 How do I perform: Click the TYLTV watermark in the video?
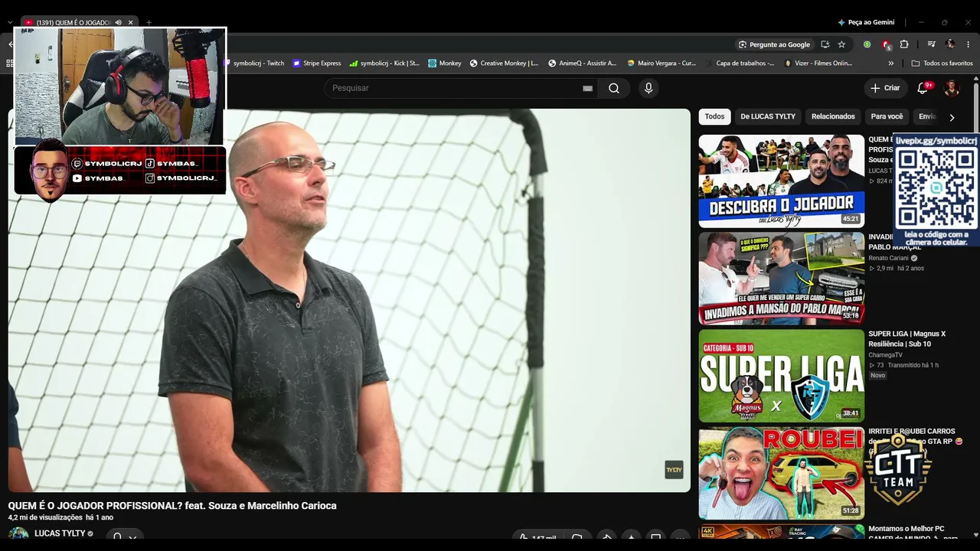click(x=674, y=470)
